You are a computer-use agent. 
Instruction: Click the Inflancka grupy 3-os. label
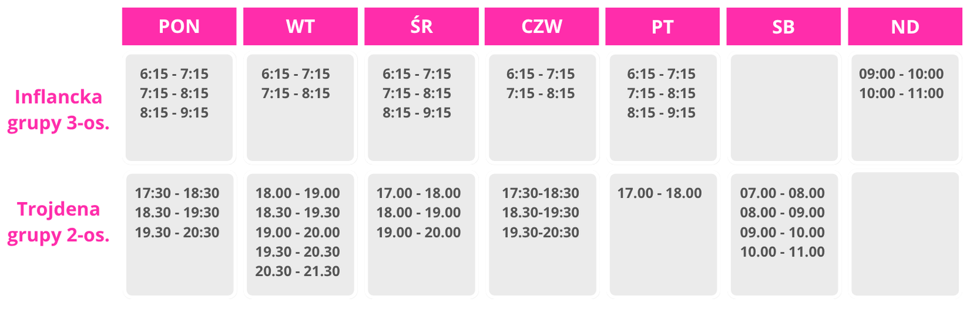(x=58, y=110)
